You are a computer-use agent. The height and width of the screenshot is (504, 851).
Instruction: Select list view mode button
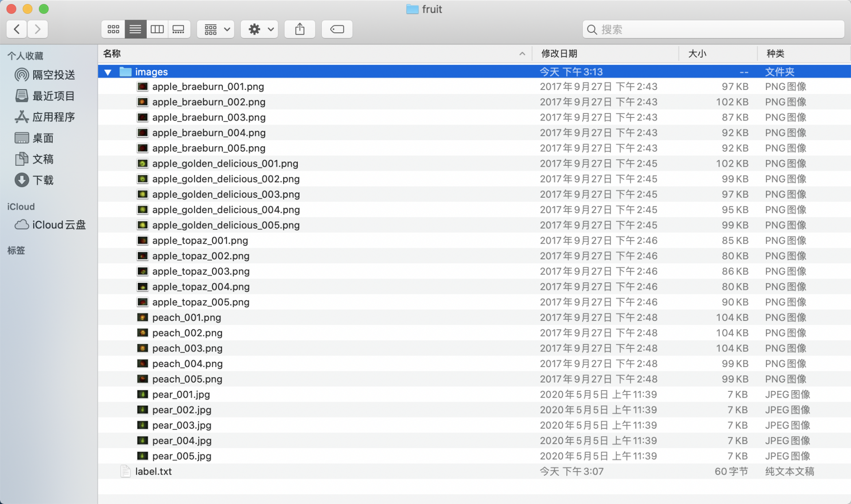(x=135, y=29)
